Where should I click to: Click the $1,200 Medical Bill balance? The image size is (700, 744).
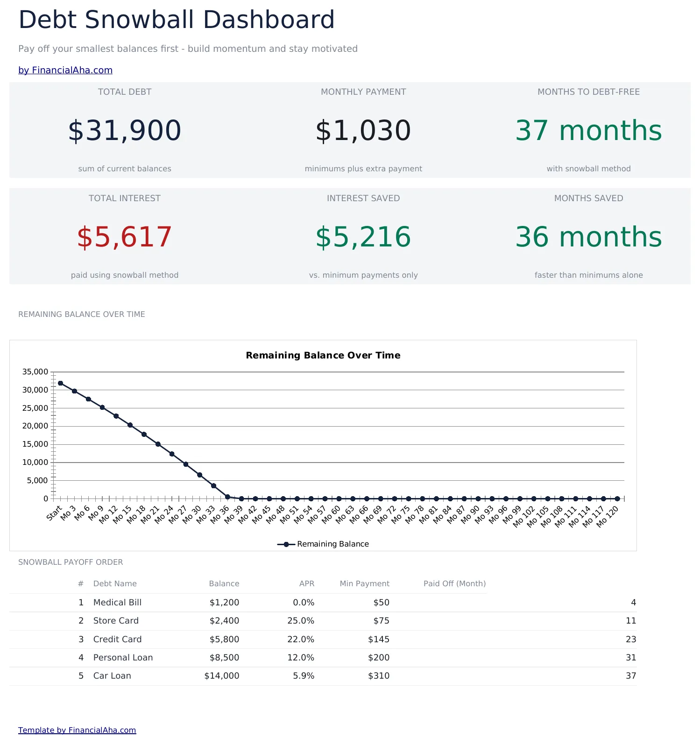(224, 603)
